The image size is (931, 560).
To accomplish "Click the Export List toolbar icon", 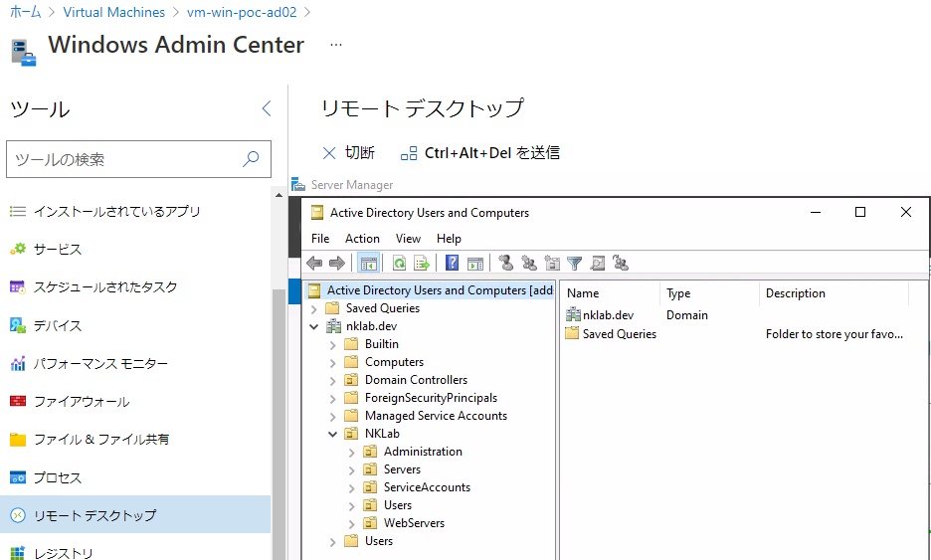I will click(422, 263).
